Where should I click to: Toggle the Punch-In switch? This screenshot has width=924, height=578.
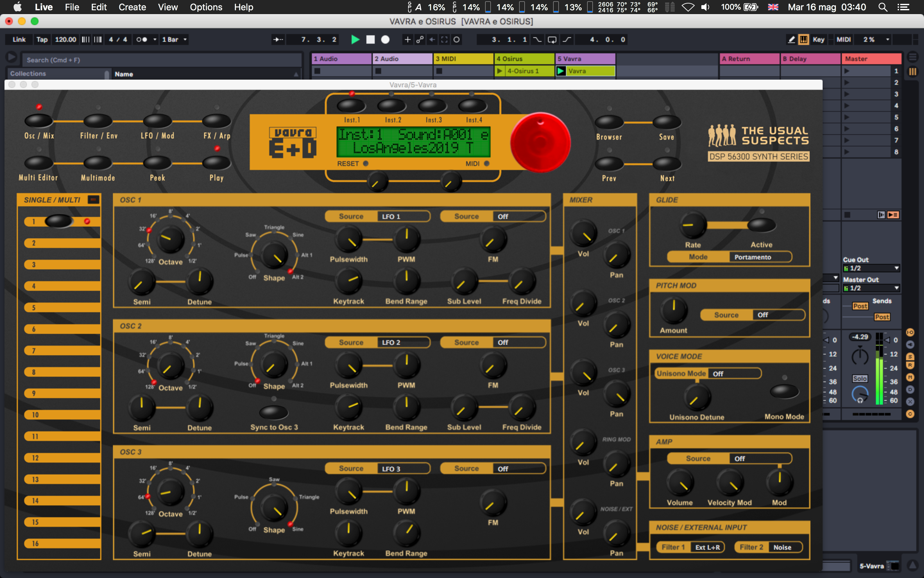tap(537, 39)
